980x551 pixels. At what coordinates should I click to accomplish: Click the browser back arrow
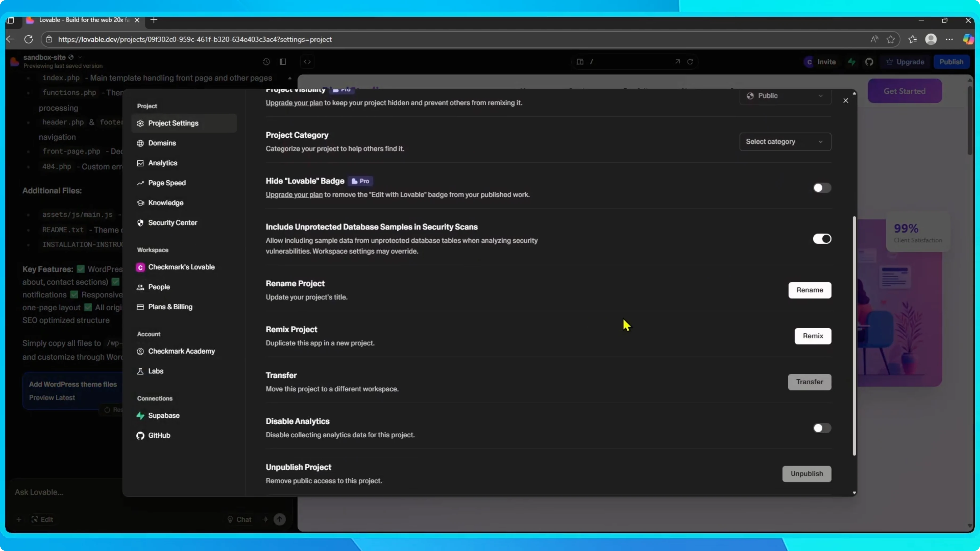10,39
